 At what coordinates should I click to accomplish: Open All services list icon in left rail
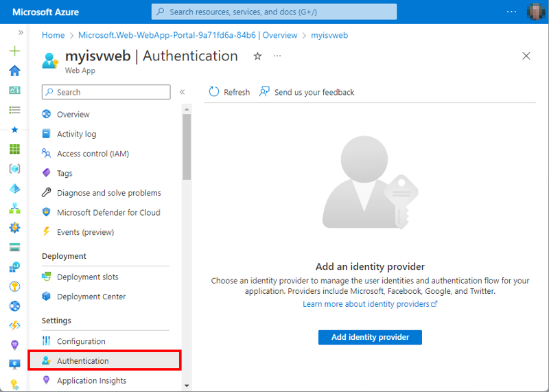14,110
